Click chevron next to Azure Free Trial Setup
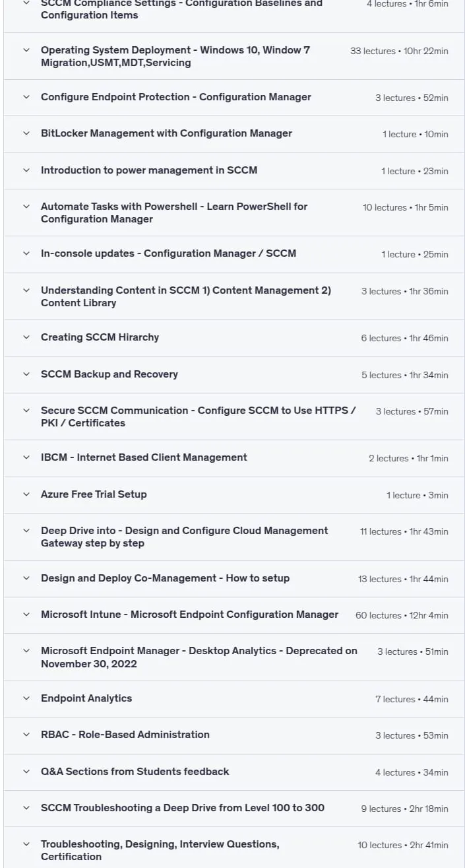The image size is (465, 868). tap(26, 494)
